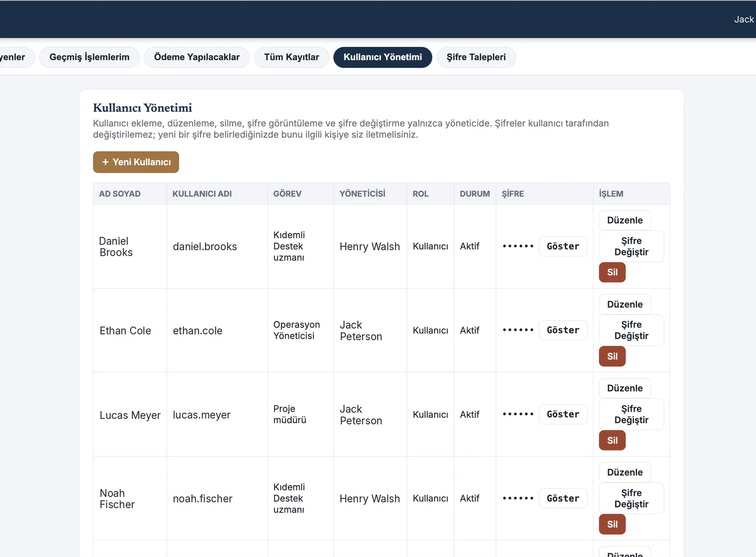Click the lucas.meyer username text
The height and width of the screenshot is (557, 756).
click(201, 415)
